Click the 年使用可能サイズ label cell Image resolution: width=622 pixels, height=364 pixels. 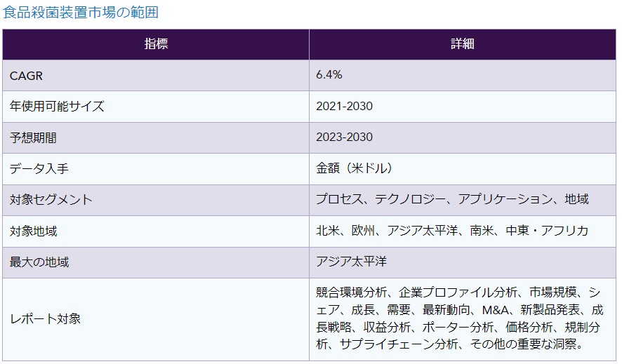click(x=57, y=107)
